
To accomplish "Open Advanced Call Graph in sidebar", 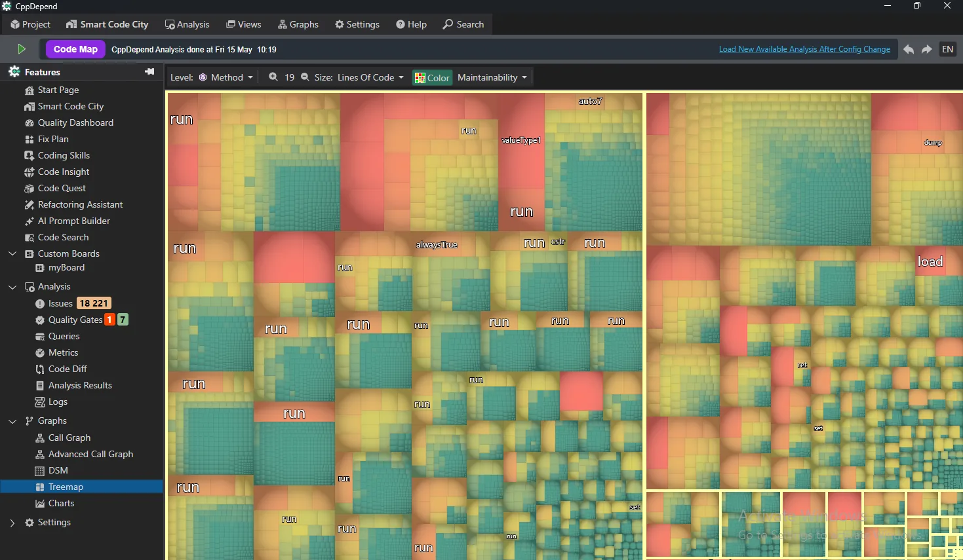I will tap(90, 455).
